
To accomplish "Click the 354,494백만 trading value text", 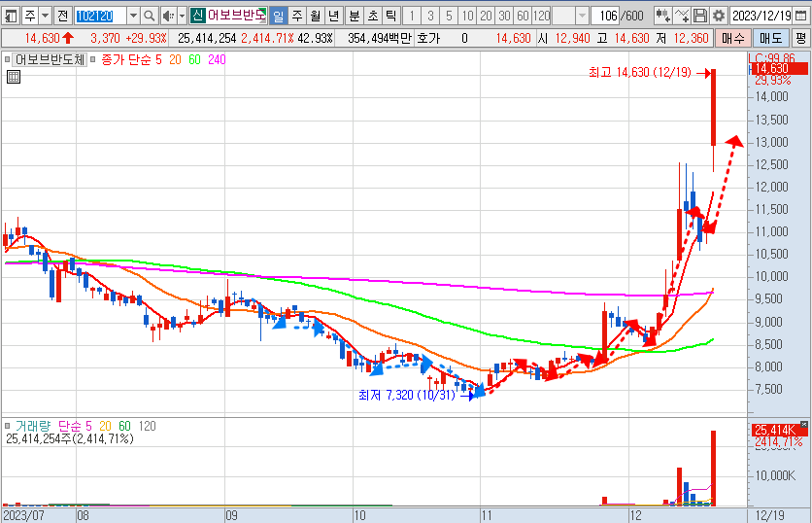I will (380, 38).
